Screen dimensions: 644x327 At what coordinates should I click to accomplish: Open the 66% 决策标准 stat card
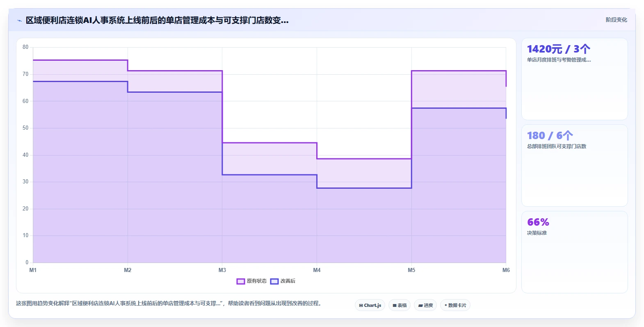point(574,252)
